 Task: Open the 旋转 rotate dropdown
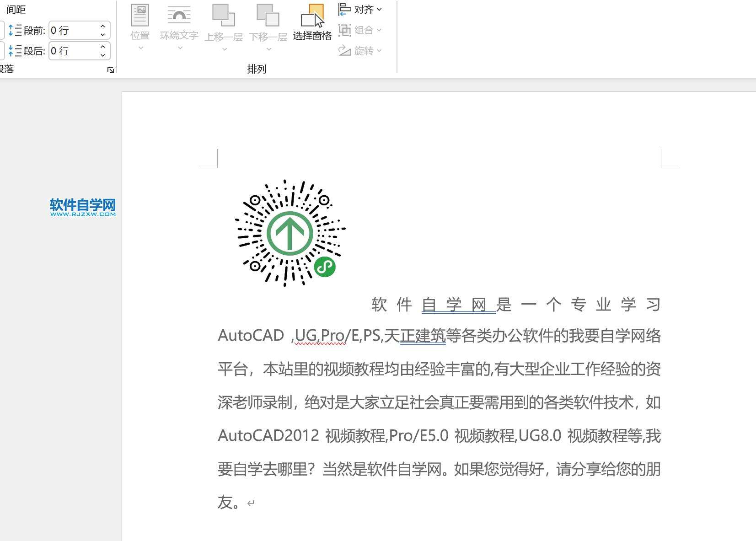click(360, 50)
